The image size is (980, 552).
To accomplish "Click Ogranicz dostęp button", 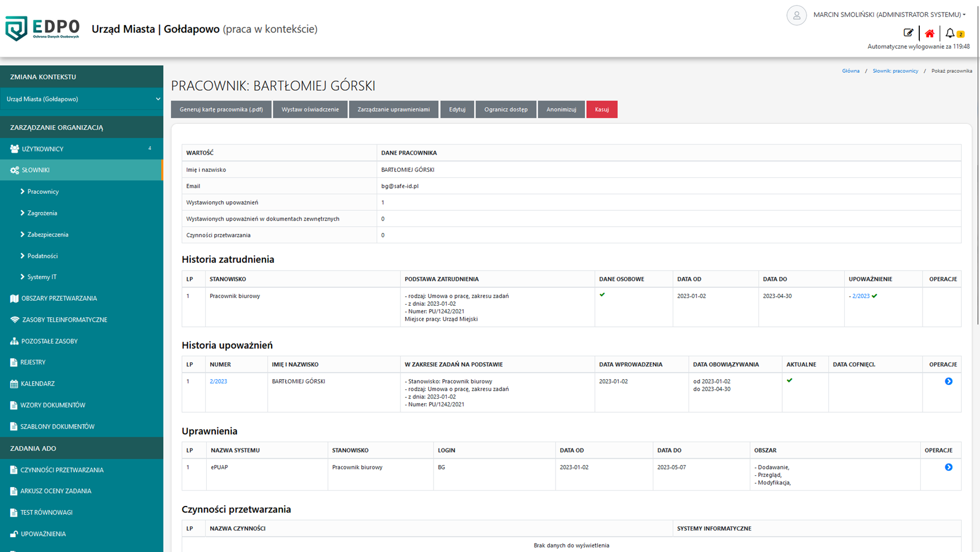I will pyautogui.click(x=506, y=109).
